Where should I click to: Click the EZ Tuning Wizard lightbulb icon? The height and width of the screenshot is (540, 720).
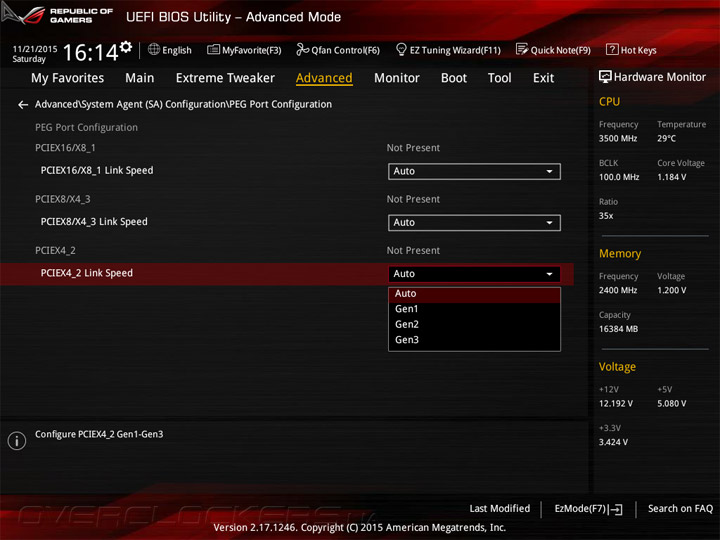coord(401,49)
